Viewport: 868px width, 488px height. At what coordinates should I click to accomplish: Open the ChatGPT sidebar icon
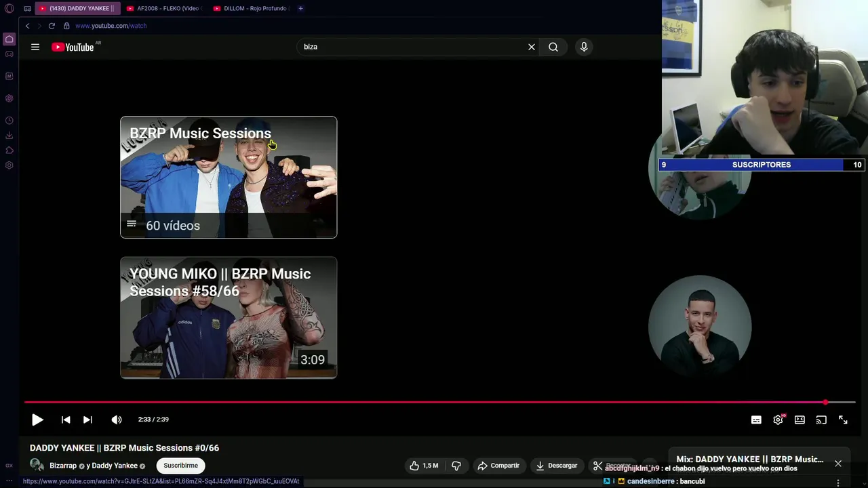pos(9,98)
